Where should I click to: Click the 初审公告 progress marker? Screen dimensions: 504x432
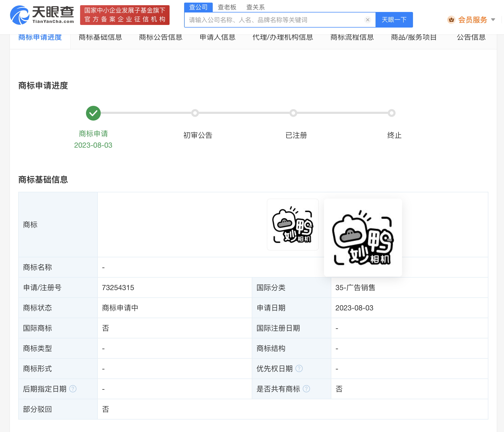195,113
